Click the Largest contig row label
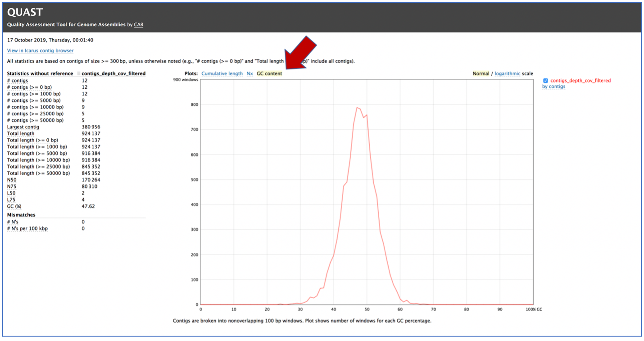 [23, 127]
